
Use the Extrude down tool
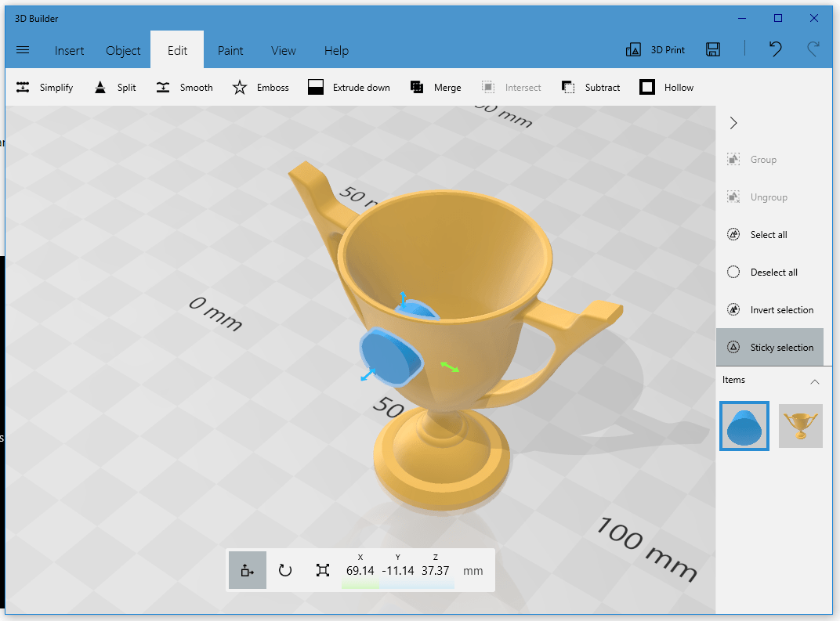(349, 87)
